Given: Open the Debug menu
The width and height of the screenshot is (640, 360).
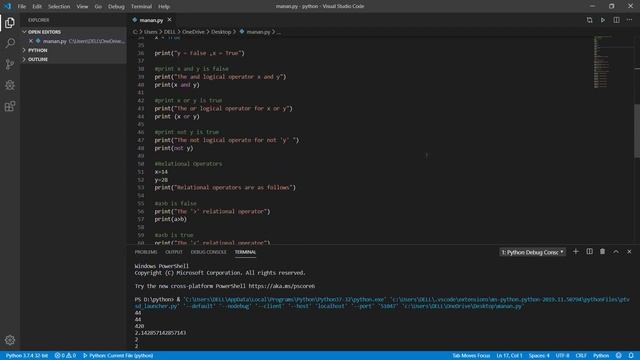Looking at the screenshot, I should point(116,7).
